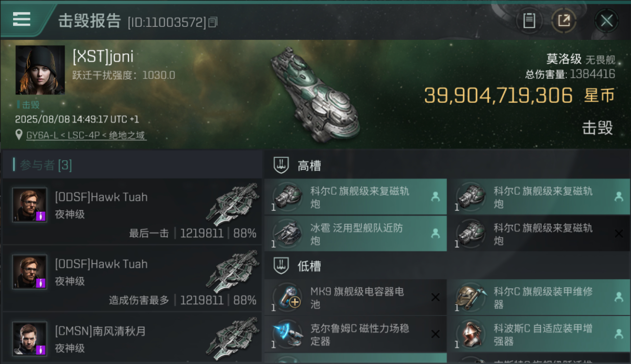Click 科波斯C 自适应装甲增强器 module

pos(539,334)
